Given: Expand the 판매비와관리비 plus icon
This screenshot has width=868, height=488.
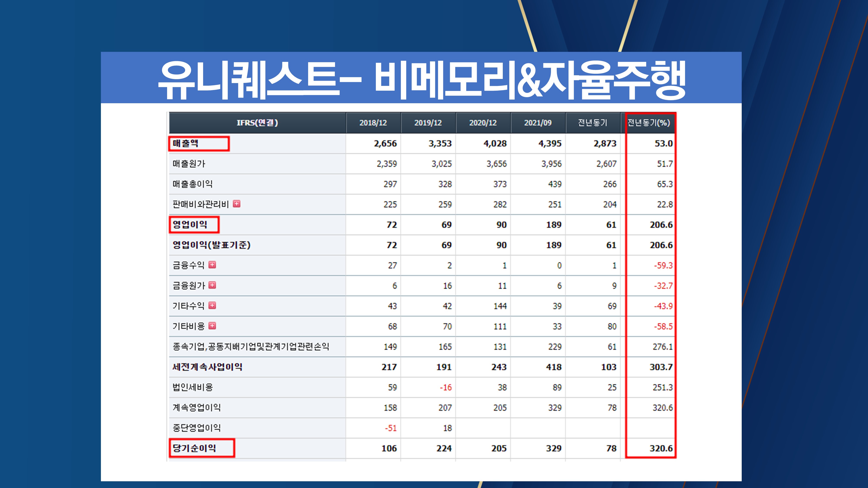Looking at the screenshot, I should [x=237, y=204].
